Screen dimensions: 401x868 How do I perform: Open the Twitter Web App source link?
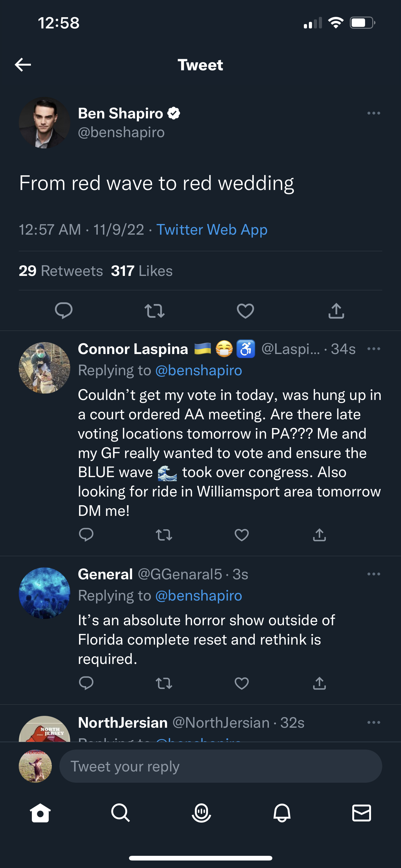212,230
